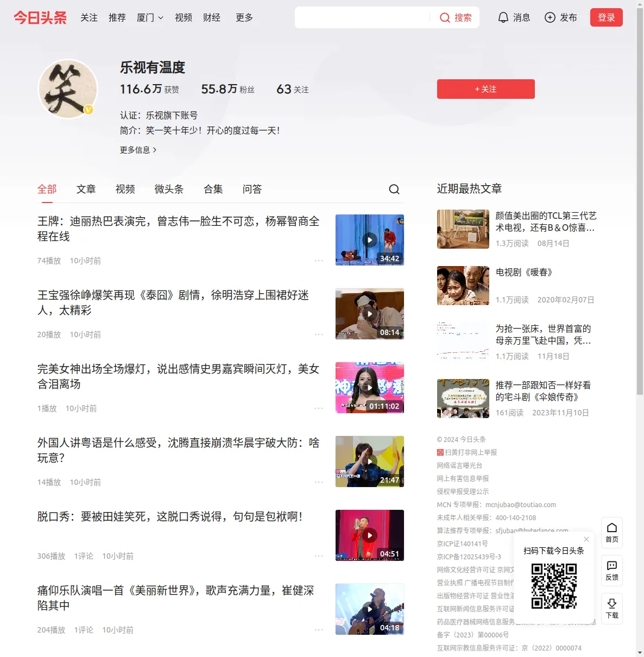Open TCL第三代艺术电视 article thumbnail

[463, 229]
